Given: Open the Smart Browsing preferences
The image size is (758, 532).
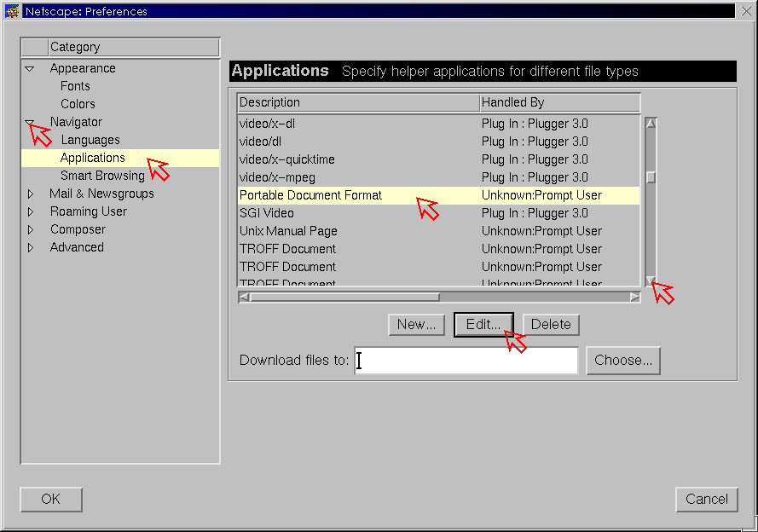Looking at the screenshot, I should [102, 176].
